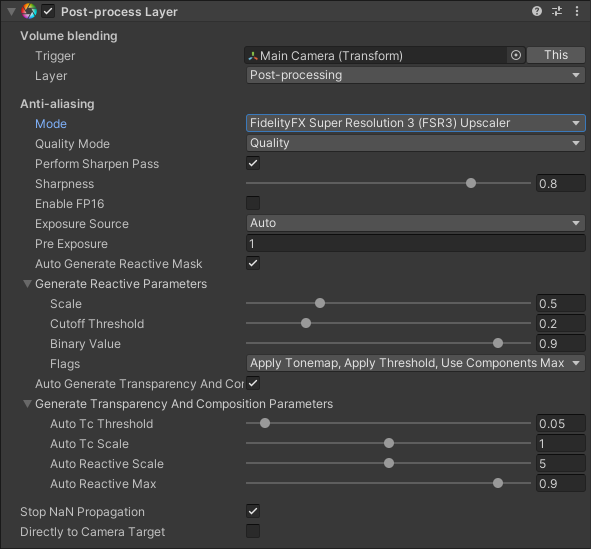Viewport: 591px width, 549px height.
Task: Open the Exposure Source dropdown
Action: (x=415, y=223)
